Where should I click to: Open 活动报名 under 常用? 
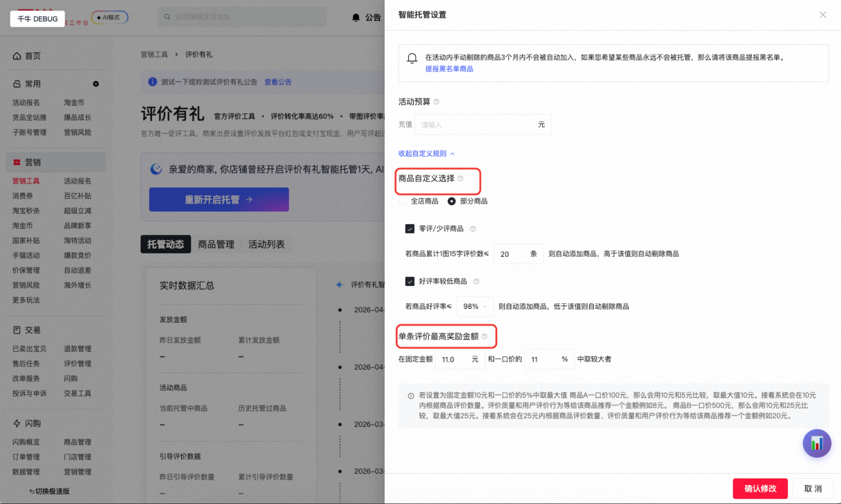[x=26, y=103]
